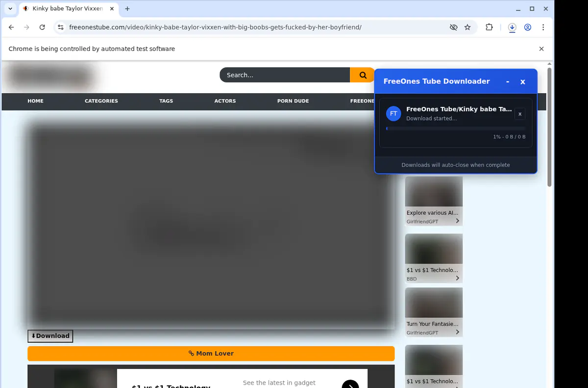Click the Download button below the video
Image resolution: width=588 pixels, height=388 pixels.
pyautogui.click(x=50, y=336)
